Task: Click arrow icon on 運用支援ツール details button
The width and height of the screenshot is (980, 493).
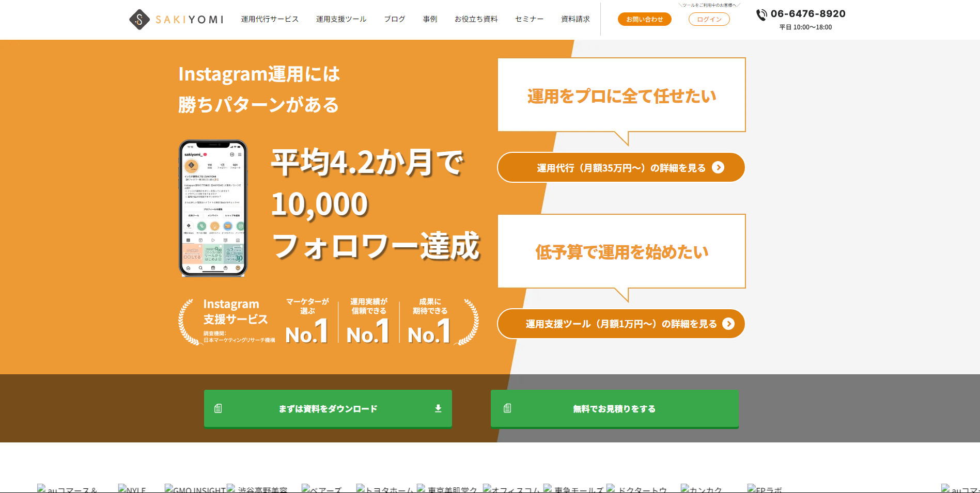Action: (x=728, y=324)
